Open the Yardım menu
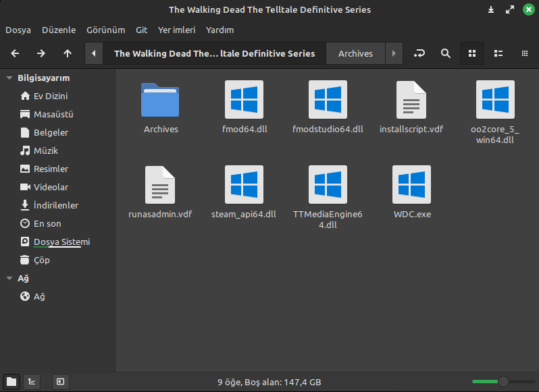This screenshot has width=539, height=392. [x=220, y=30]
